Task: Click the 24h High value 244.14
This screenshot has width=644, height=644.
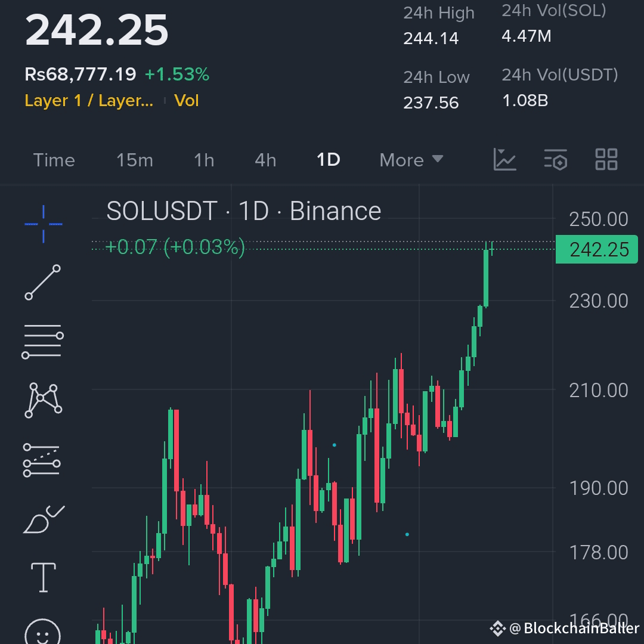Action: click(431, 39)
